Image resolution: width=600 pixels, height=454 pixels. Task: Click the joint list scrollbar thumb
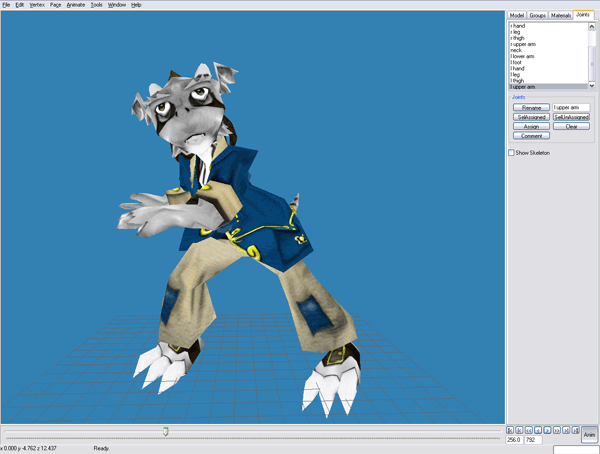pos(592,64)
